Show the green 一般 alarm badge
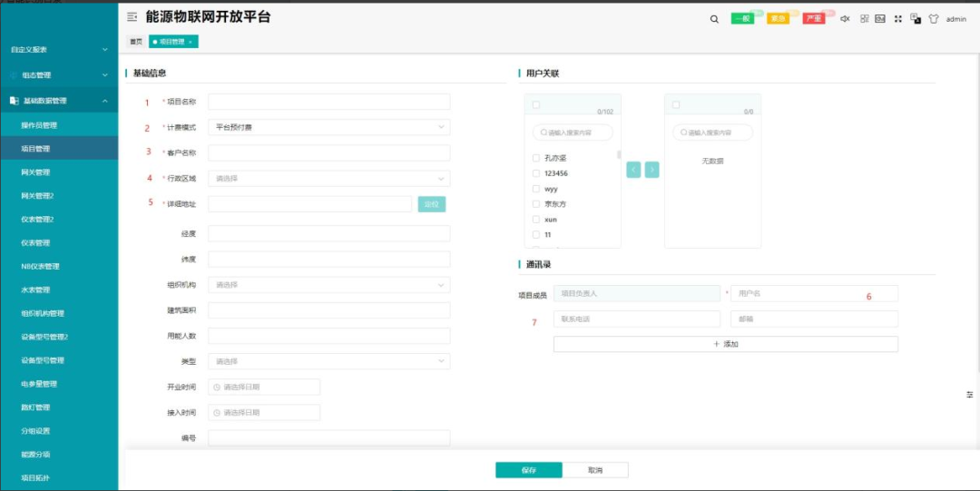The width and height of the screenshot is (980, 491). coord(742,19)
